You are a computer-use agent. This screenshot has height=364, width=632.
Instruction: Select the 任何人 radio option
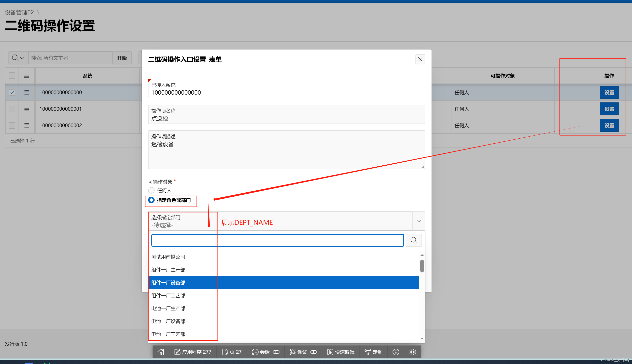151,191
